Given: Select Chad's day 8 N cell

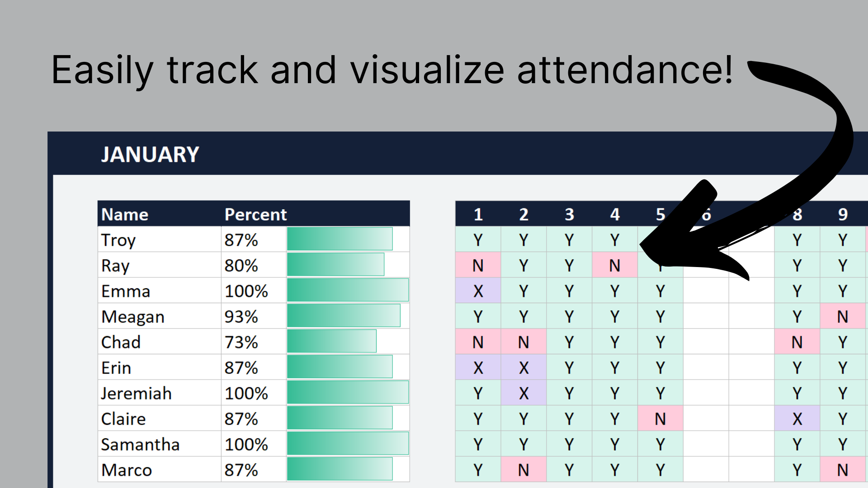Looking at the screenshot, I should pos(797,342).
